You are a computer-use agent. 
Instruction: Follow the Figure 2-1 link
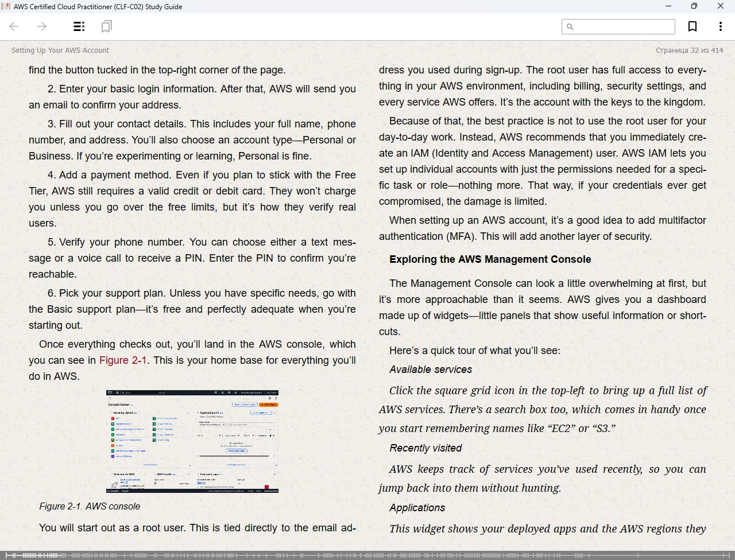(x=123, y=360)
